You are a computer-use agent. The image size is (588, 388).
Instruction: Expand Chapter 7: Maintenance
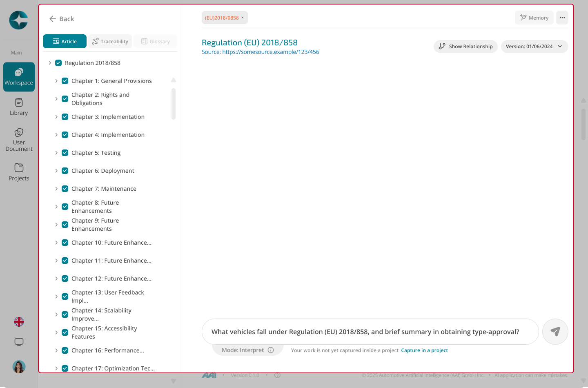pos(56,189)
